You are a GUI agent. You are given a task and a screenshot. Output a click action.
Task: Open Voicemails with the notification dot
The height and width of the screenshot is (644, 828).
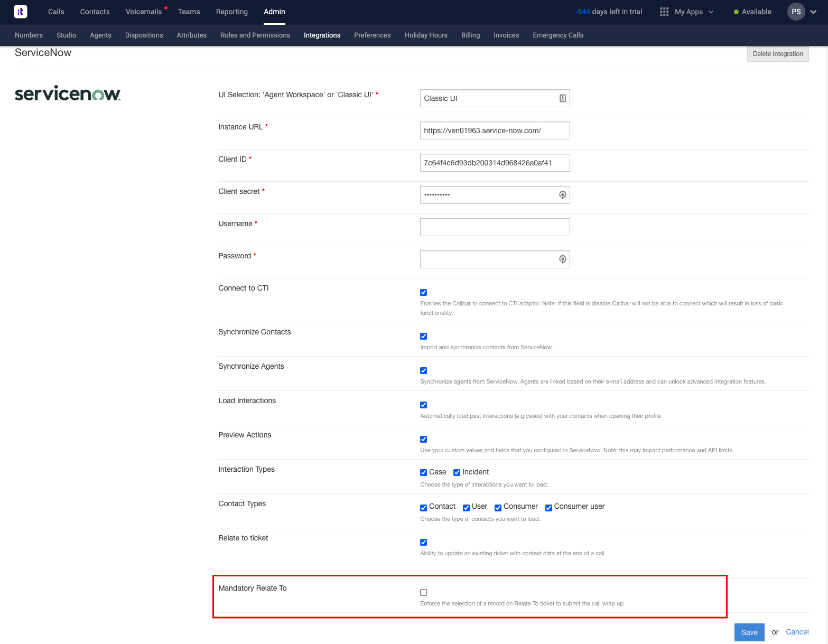tap(144, 12)
